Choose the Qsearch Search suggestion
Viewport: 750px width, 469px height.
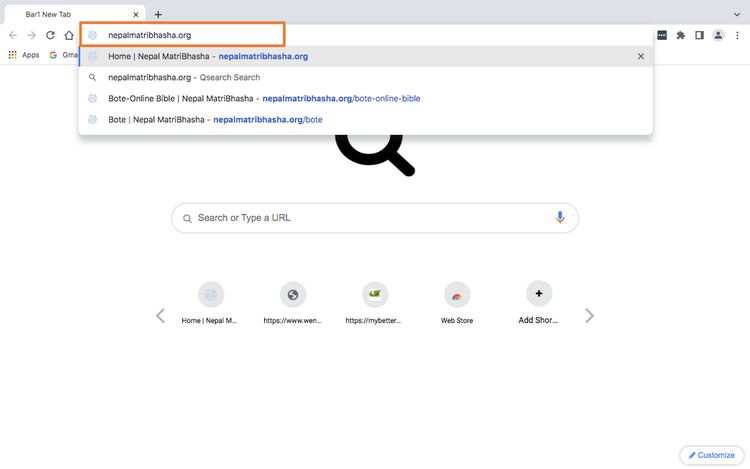[x=184, y=77]
